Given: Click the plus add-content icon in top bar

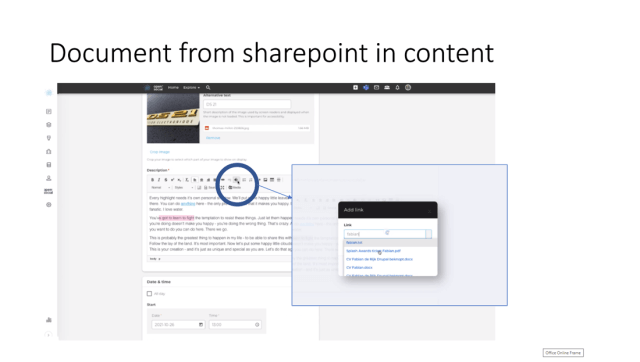Looking at the screenshot, I should click(x=356, y=88).
